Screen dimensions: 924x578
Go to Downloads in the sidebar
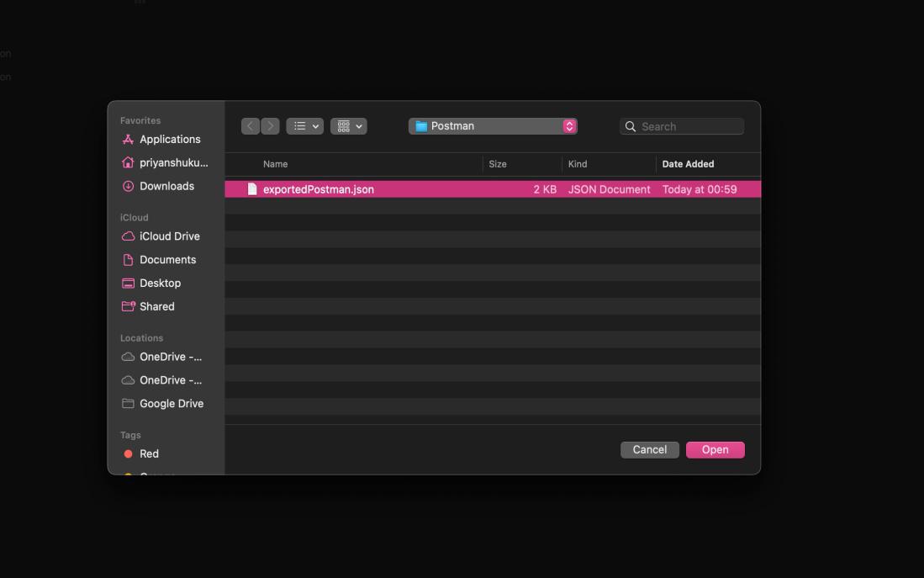[166, 187]
